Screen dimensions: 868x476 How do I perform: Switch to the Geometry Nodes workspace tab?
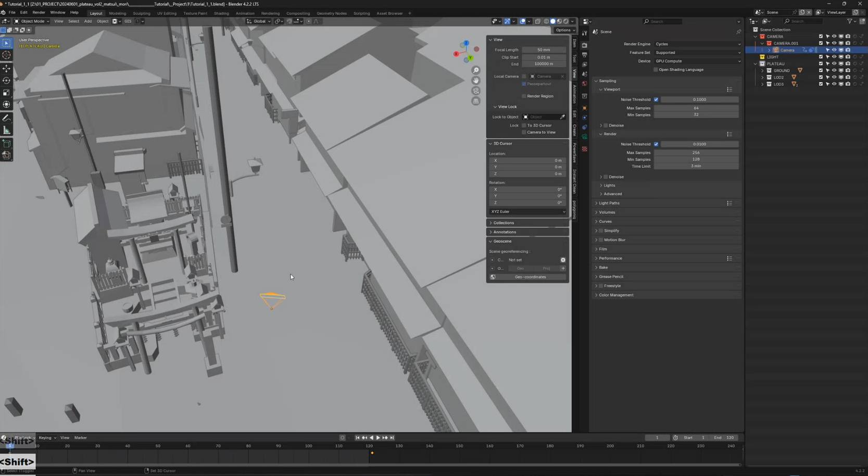332,14
